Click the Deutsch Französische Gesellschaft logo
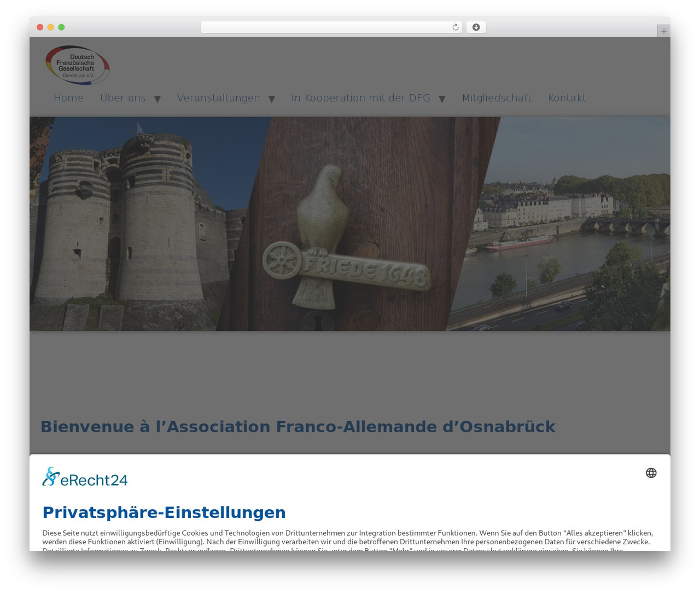 click(x=77, y=65)
